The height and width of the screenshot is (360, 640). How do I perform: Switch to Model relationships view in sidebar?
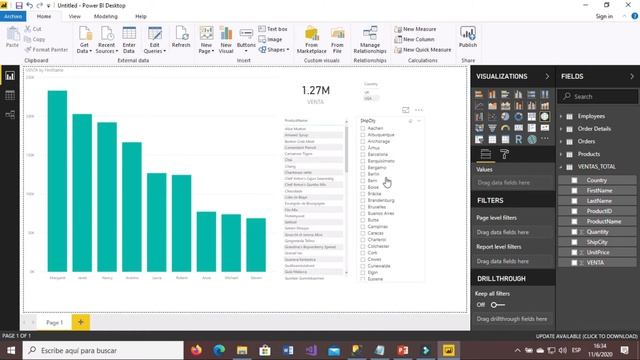[10, 115]
